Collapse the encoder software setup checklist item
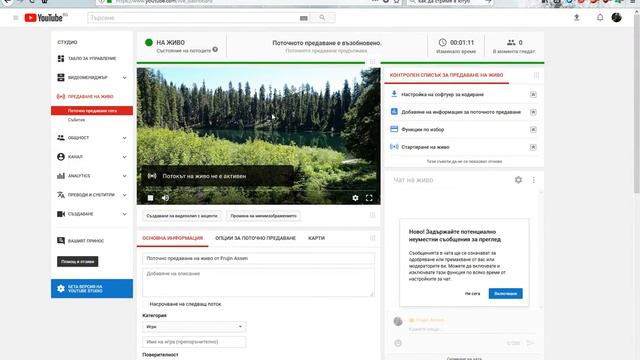The width and height of the screenshot is (640, 360). click(533, 94)
